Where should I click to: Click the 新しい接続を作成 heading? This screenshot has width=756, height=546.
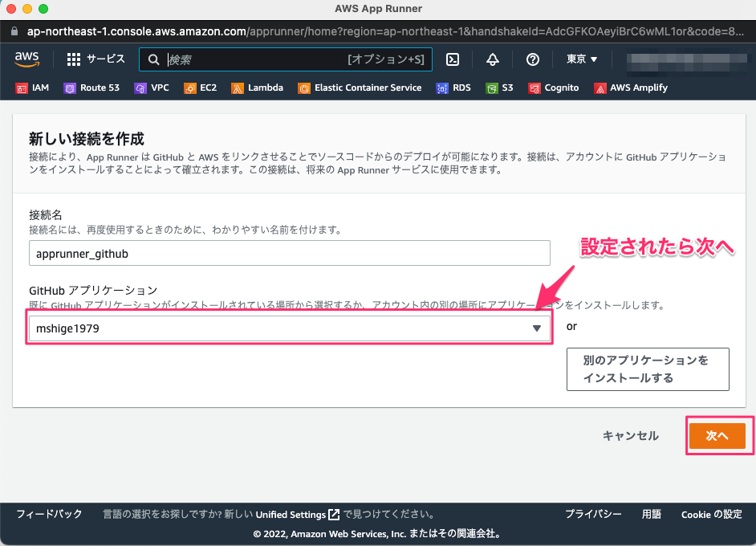pyautogui.click(x=87, y=139)
